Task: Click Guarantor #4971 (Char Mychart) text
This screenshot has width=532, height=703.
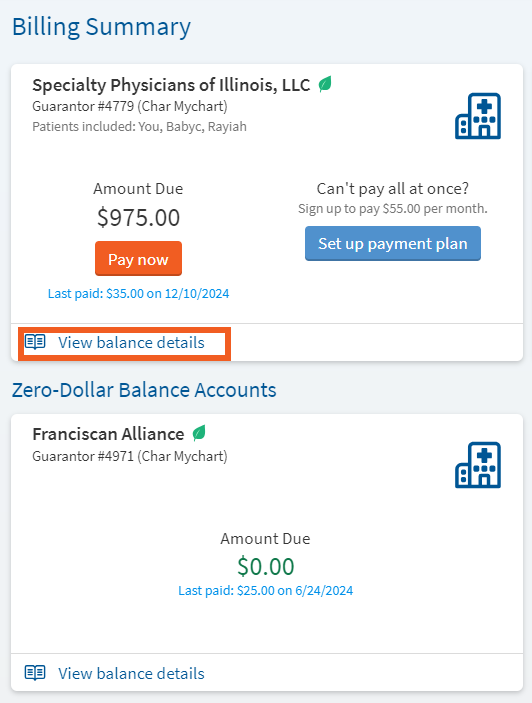Action: point(130,456)
